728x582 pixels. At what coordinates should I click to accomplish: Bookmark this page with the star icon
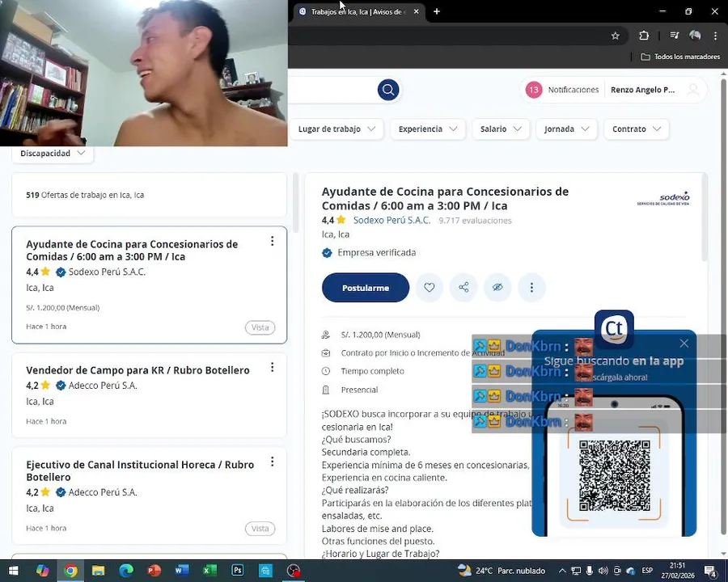pyautogui.click(x=616, y=36)
